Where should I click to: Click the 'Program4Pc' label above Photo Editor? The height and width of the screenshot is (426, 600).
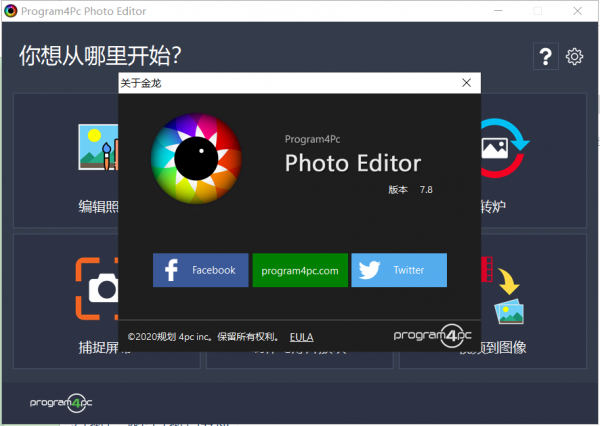click(313, 139)
